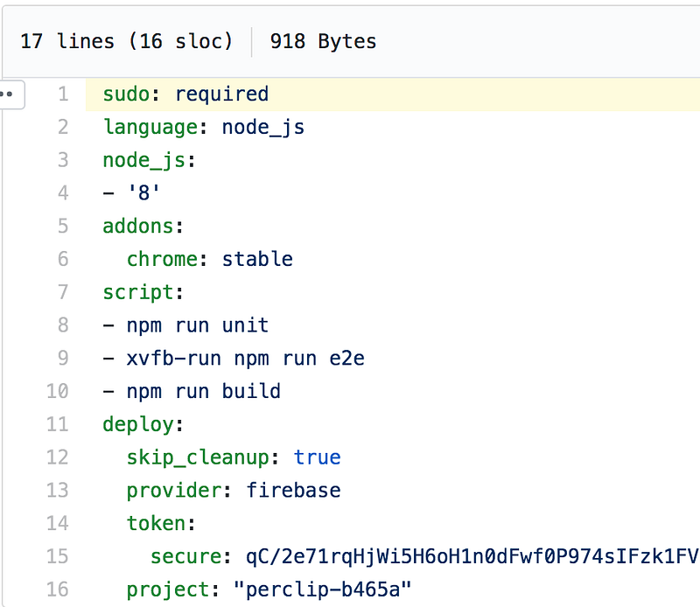This screenshot has width=700, height=607.
Task: Click line number 7 next to script
Action: (x=62, y=292)
